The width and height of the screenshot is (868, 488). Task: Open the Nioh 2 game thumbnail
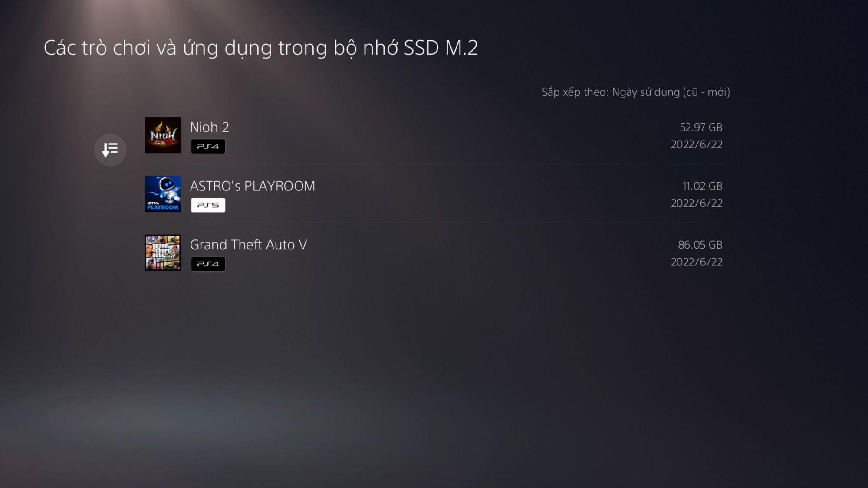click(x=163, y=135)
